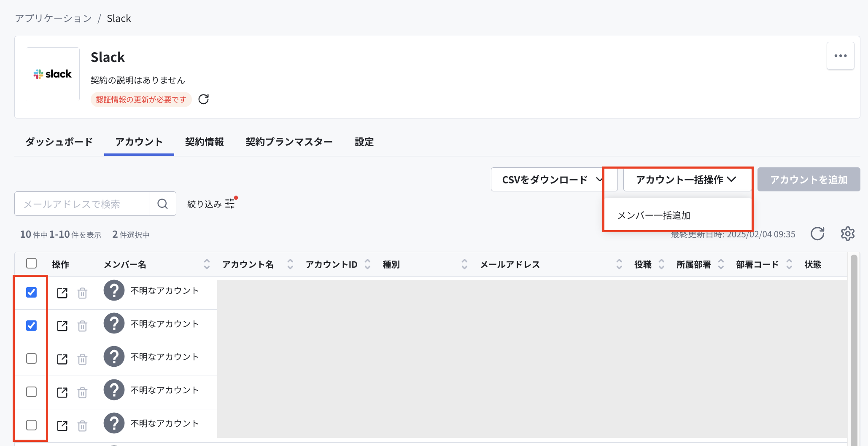Delete the third 不明なアカウント row via trash icon
The image size is (868, 446).
[82, 359]
